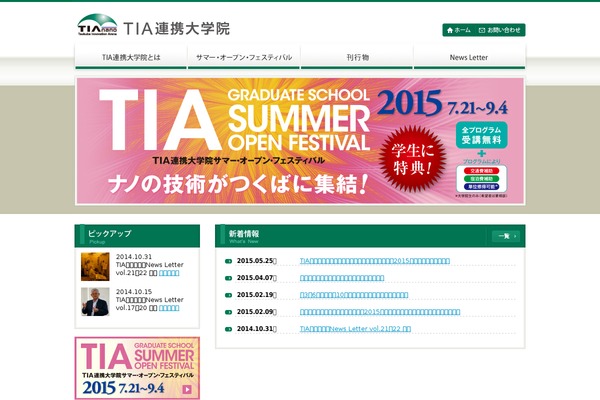This screenshot has height=400, width=600.
Task: Click the green bullet beside 2015.02.19
Action: 228,295
